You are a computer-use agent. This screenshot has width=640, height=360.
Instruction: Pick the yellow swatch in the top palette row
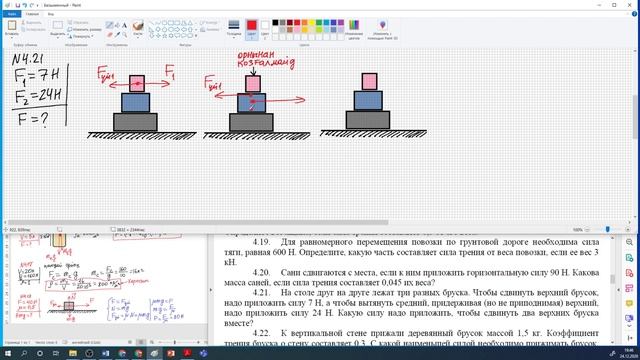[x=312, y=22]
